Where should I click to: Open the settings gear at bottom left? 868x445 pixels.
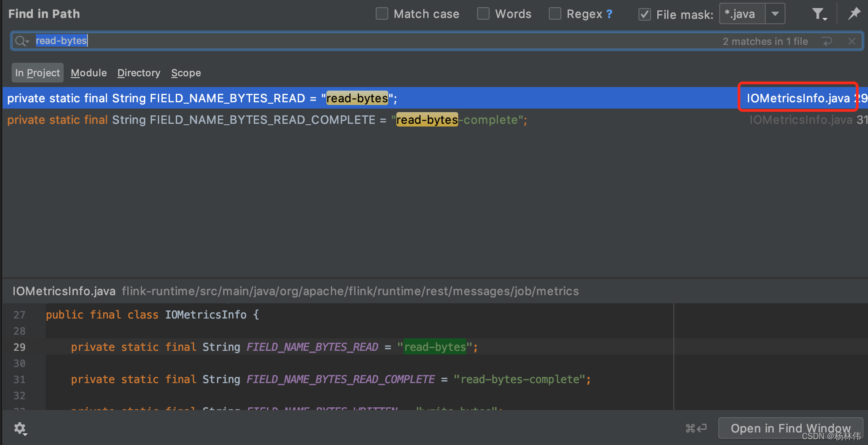20,428
